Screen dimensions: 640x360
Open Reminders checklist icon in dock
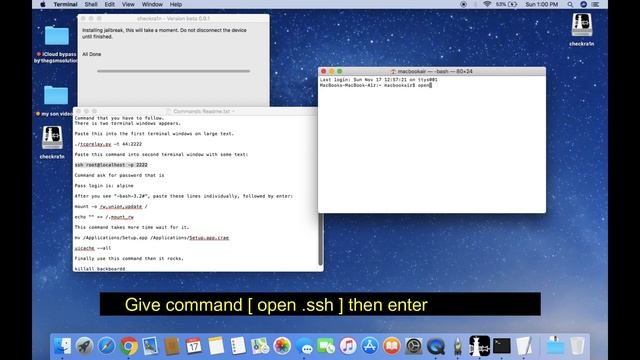[238, 346]
